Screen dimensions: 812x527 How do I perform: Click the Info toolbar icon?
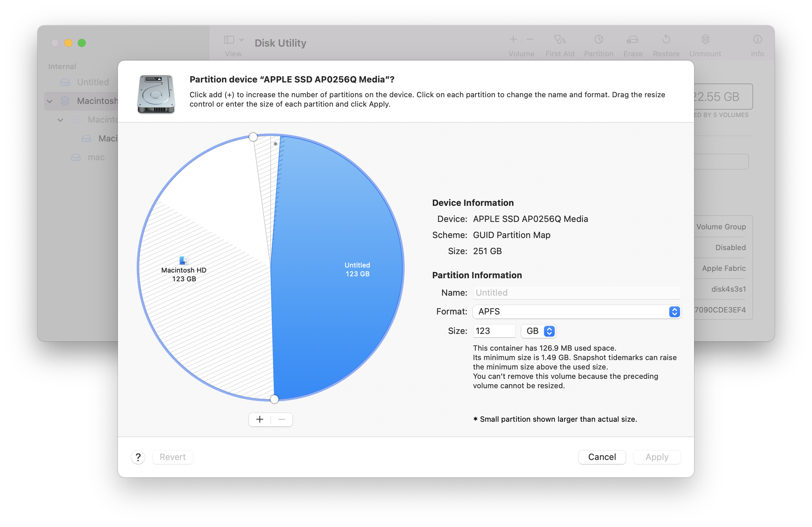[x=757, y=40]
